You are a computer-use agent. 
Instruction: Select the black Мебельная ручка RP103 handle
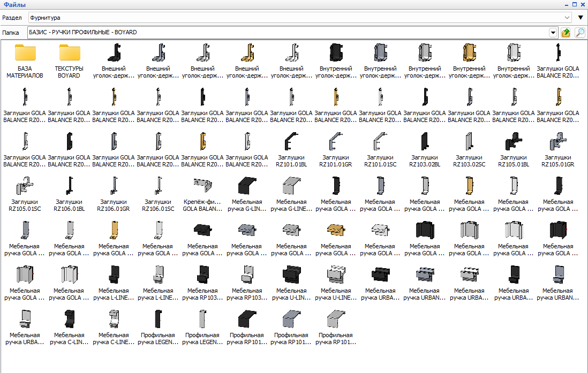tap(202, 283)
